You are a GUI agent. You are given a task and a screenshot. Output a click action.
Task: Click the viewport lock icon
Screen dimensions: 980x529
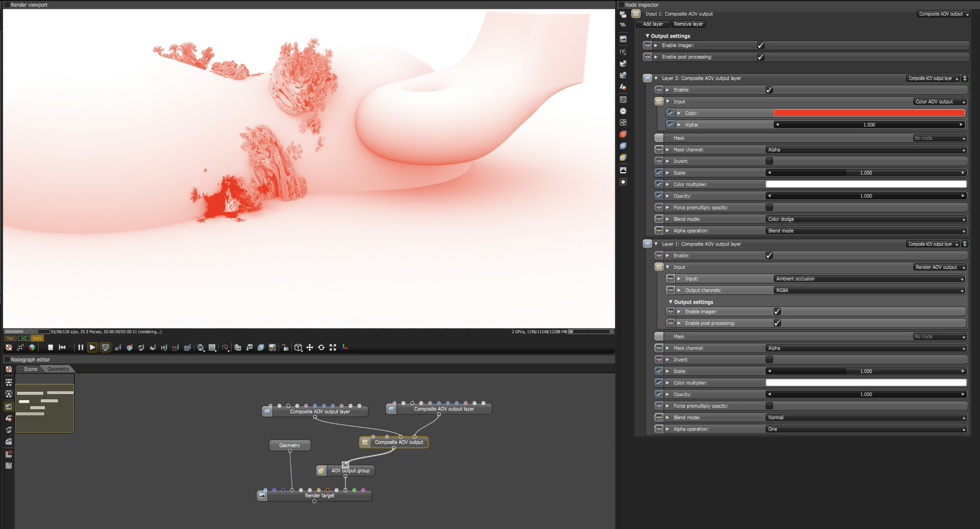[285, 348]
